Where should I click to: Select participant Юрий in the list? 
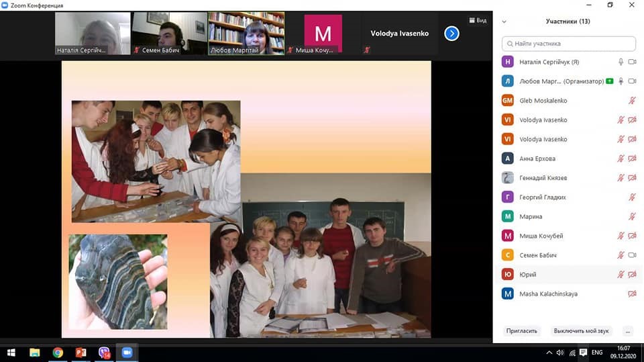528,275
